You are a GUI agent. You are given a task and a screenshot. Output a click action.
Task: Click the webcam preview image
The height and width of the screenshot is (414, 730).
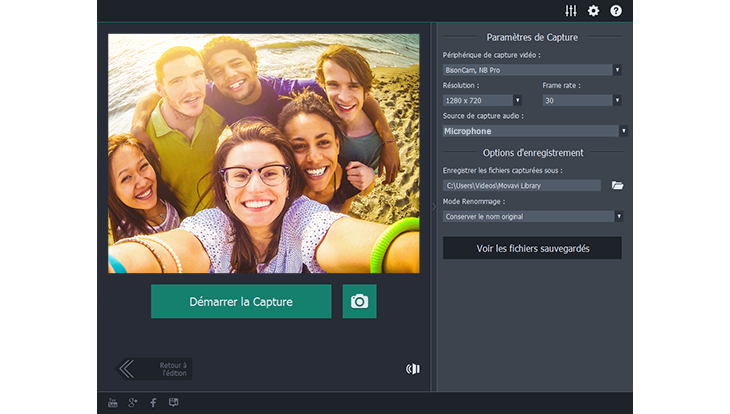(264, 153)
